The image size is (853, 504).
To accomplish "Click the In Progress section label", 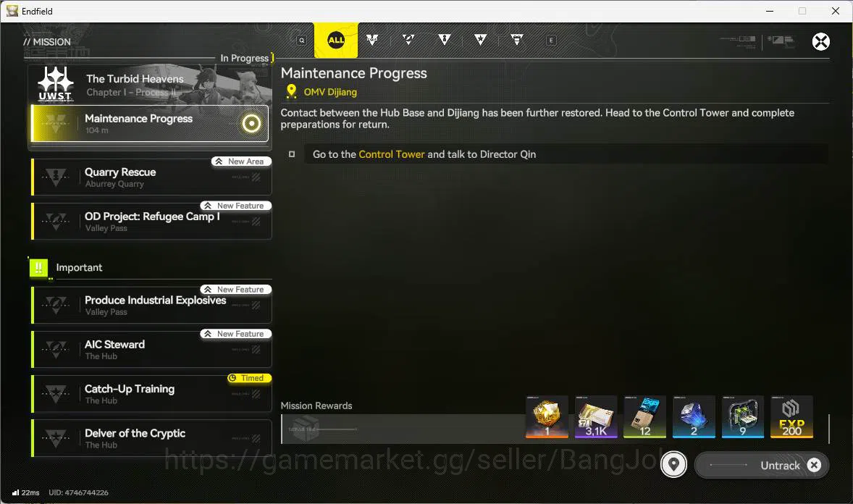I will [x=244, y=58].
